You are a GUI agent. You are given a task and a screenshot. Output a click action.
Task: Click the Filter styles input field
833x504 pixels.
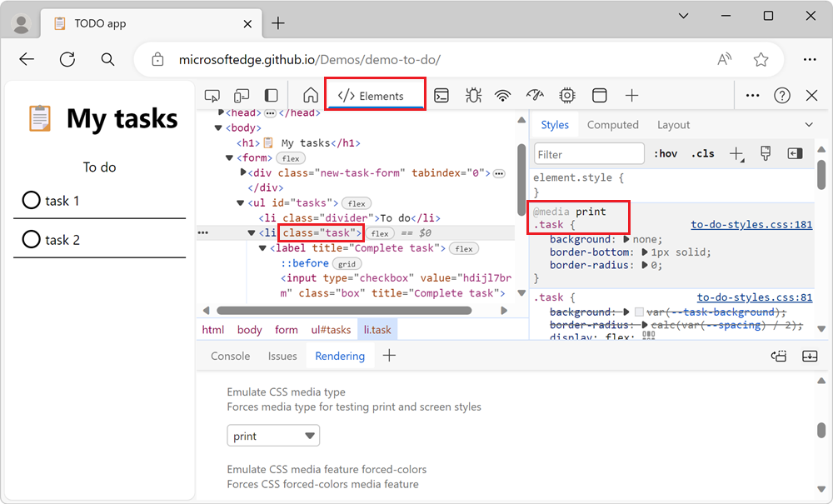[x=588, y=153]
